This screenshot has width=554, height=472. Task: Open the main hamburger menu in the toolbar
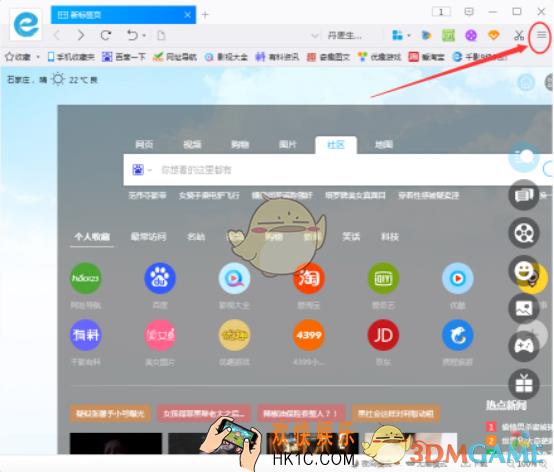click(x=541, y=35)
